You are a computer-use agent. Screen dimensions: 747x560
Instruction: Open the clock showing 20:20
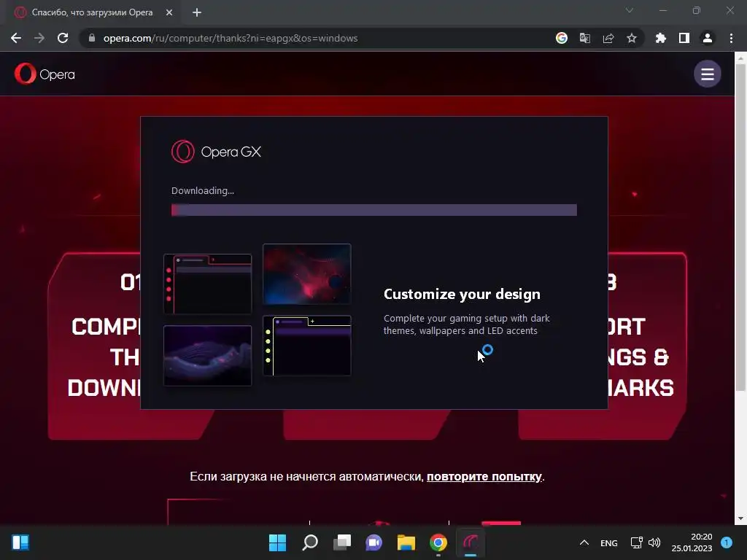coord(692,542)
